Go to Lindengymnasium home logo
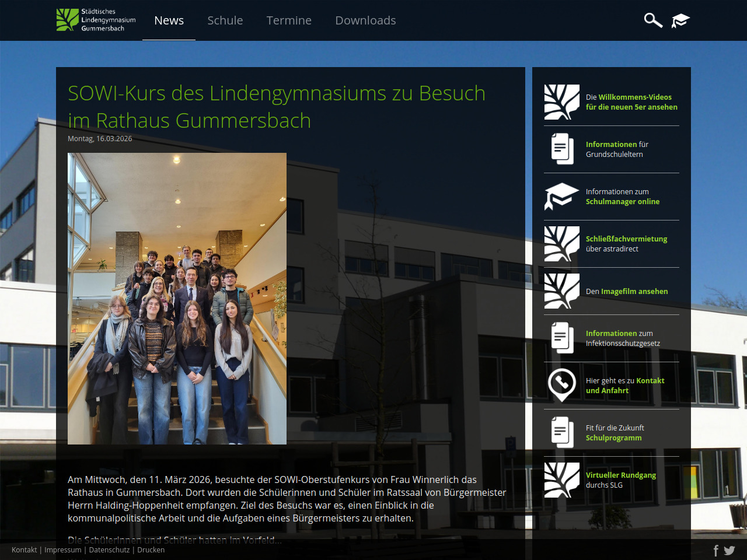 click(96, 20)
